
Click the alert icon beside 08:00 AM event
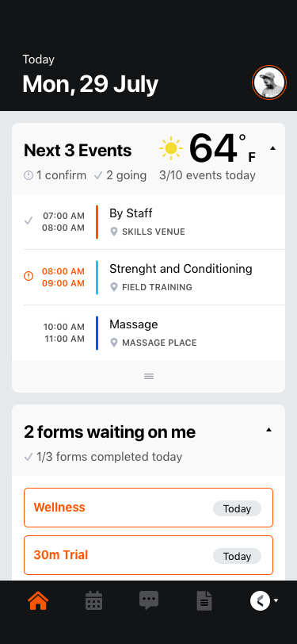(29, 276)
